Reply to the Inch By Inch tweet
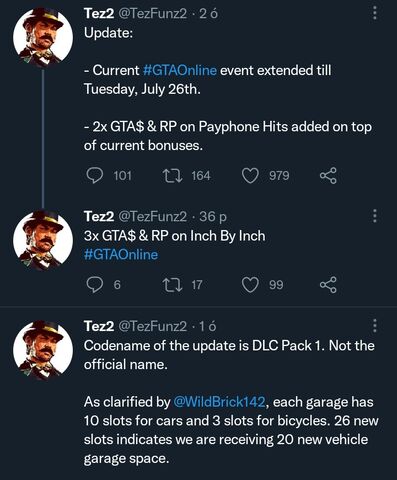This screenshot has height=480, width=397. pyautogui.click(x=95, y=285)
